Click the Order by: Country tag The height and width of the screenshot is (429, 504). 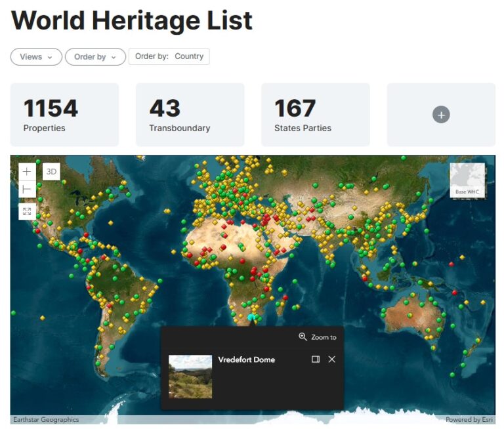(169, 56)
